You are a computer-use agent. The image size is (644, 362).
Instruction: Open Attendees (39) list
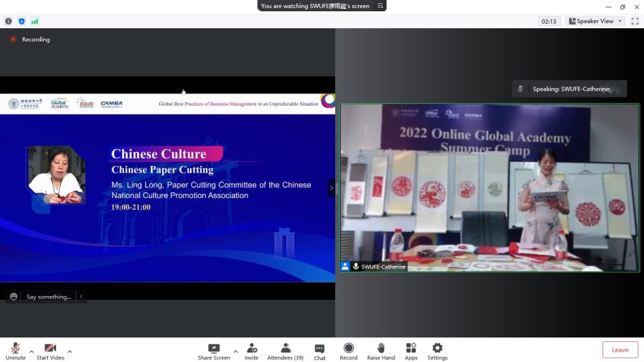(x=285, y=351)
